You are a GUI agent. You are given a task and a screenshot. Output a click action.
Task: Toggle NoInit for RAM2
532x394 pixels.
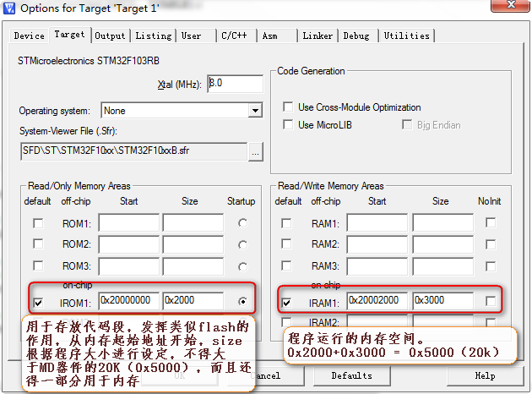(x=491, y=244)
